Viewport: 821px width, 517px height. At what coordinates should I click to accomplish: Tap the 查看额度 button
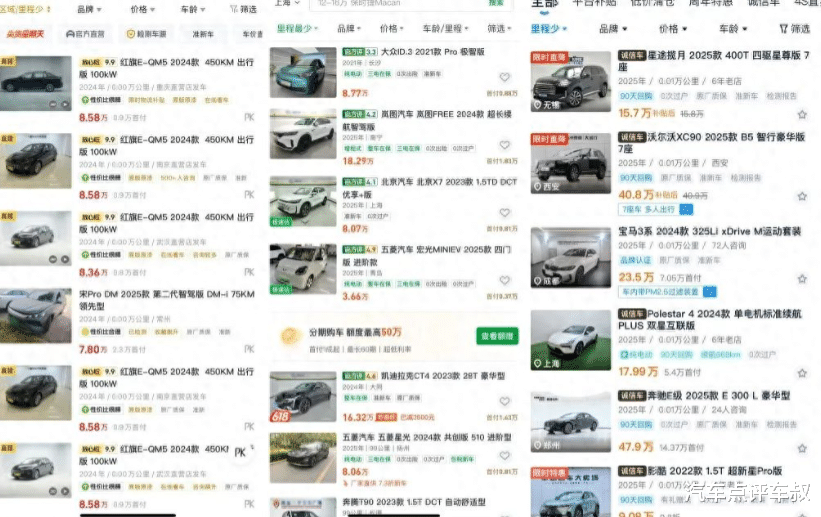(497, 336)
